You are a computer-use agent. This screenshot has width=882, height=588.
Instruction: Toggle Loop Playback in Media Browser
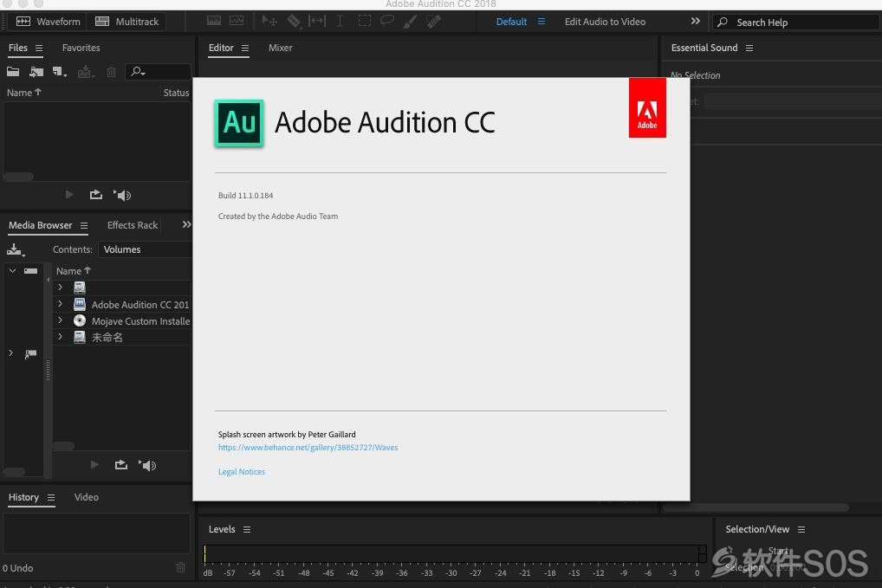121,465
